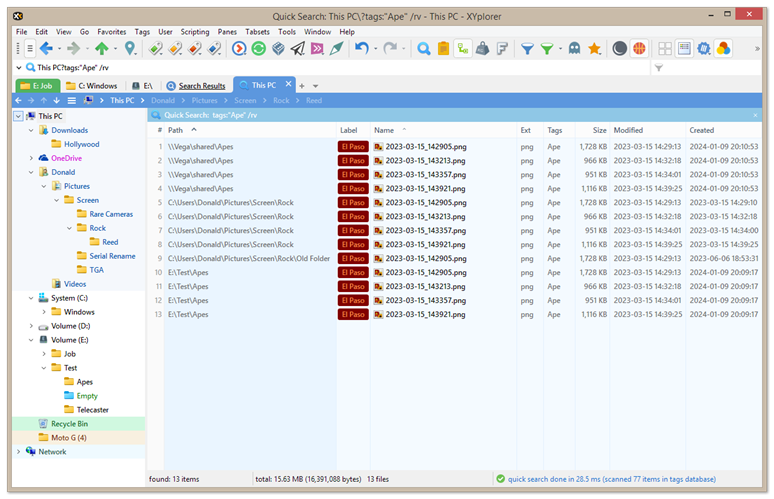Open the Tabsets menu
This screenshot has height=499, width=774.
click(x=257, y=32)
